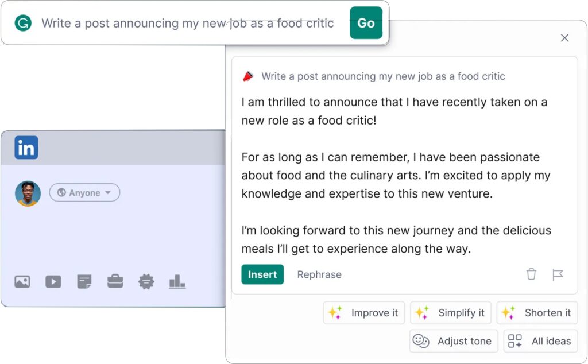Viewport: 588px width, 364px height.
Task: Close the Grammarly suggestion panel
Action: coord(564,38)
